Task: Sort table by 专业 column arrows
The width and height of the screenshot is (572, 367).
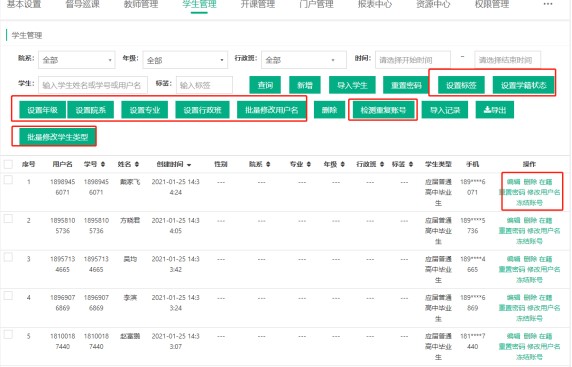Action: tap(309, 165)
